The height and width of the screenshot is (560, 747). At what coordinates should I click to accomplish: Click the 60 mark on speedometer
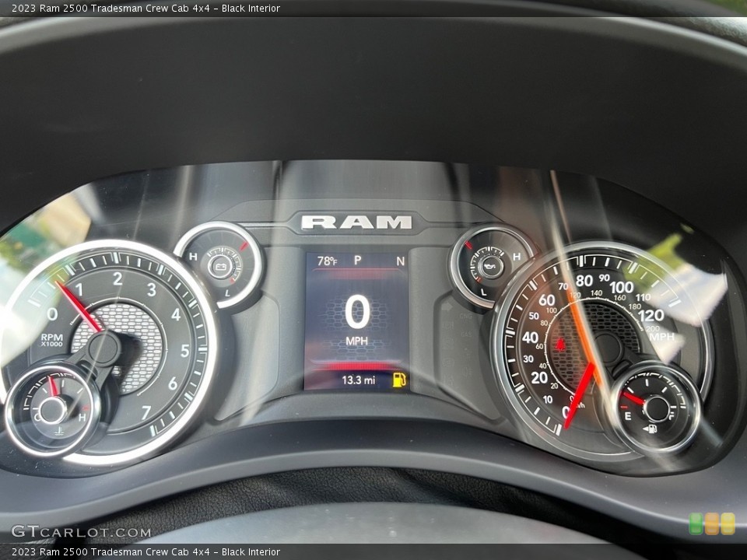[546, 300]
